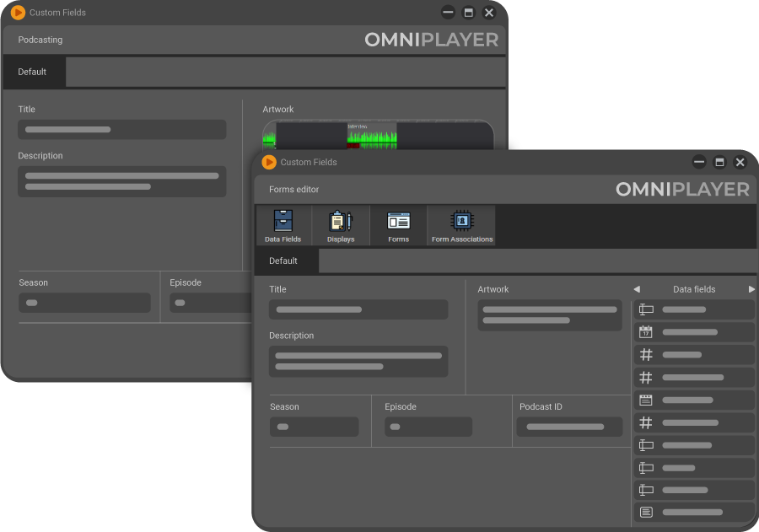Click the Description field in Podcasting window
Screen dimensions: 759x532
tap(122, 181)
